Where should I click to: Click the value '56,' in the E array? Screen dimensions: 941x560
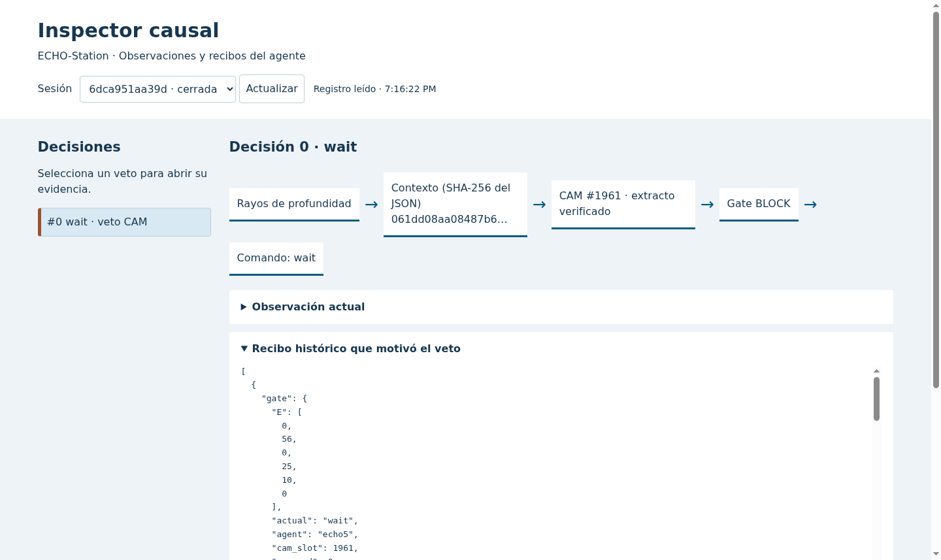point(289,439)
